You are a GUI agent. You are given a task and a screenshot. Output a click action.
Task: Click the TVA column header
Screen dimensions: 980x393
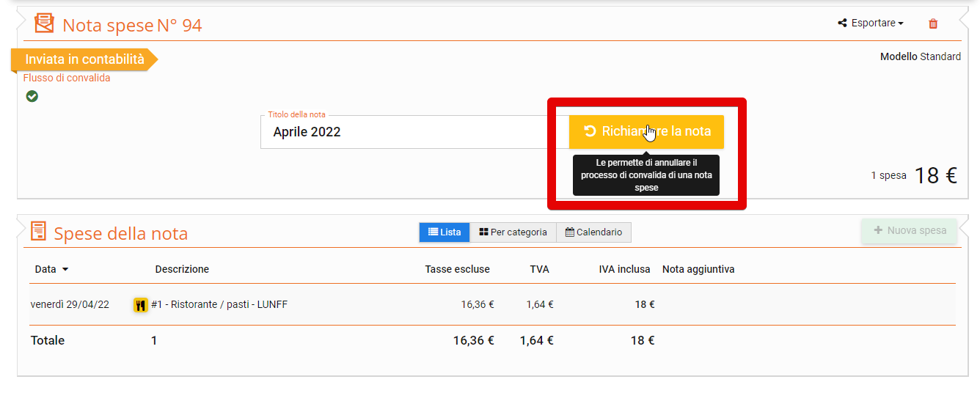coord(539,269)
